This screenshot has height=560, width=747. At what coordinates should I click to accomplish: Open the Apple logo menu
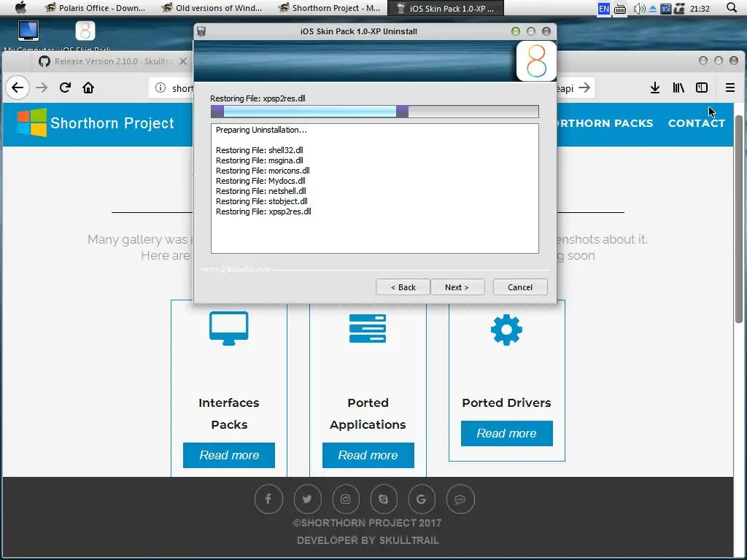[x=20, y=7]
